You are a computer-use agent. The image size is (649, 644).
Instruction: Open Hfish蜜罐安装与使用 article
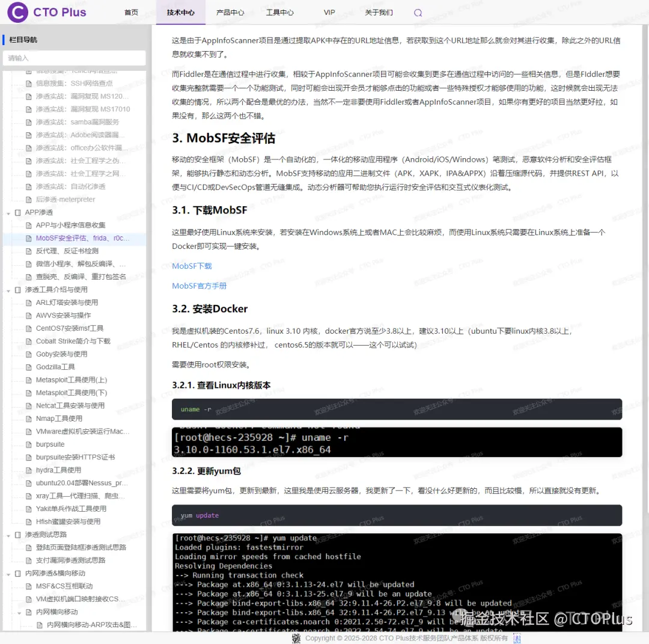click(x=68, y=521)
